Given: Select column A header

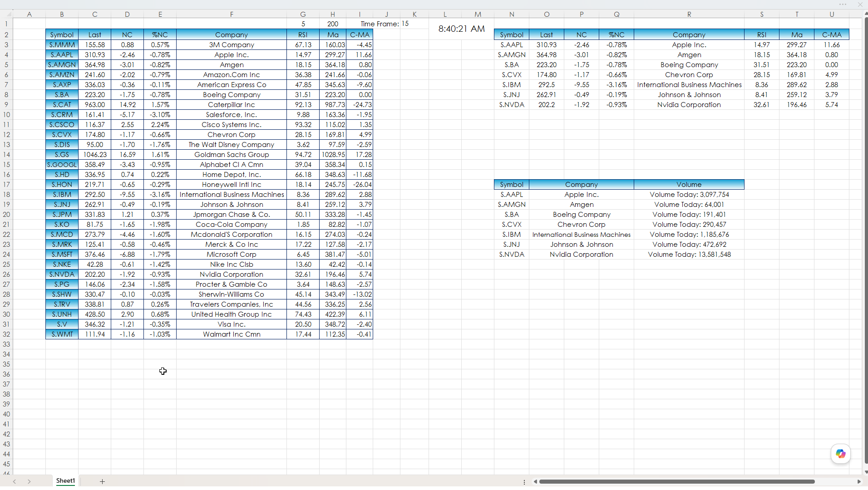Looking at the screenshot, I should [x=29, y=14].
